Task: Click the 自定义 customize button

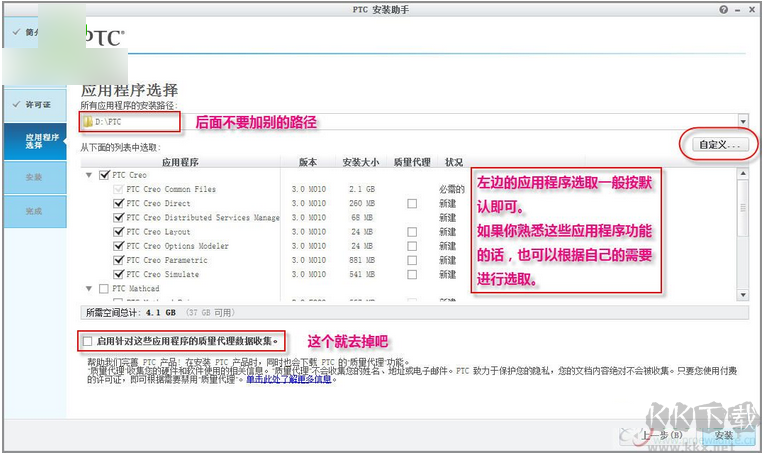Action: pyautogui.click(x=719, y=145)
